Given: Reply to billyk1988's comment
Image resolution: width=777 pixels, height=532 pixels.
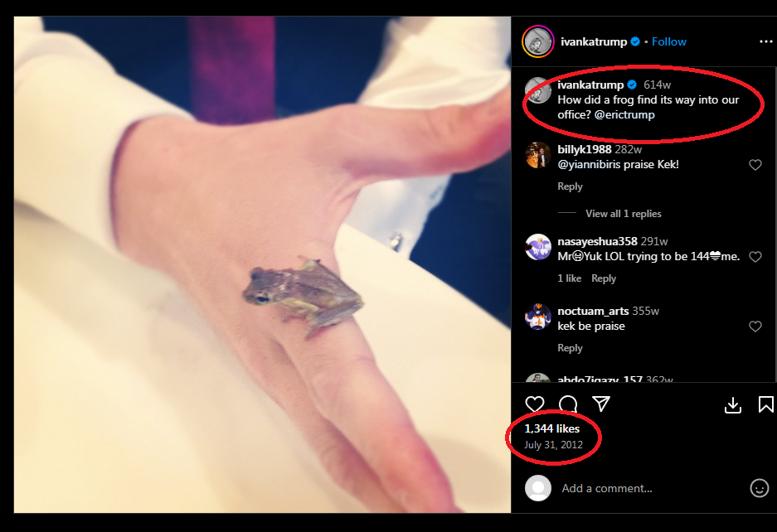Looking at the screenshot, I should (x=570, y=186).
